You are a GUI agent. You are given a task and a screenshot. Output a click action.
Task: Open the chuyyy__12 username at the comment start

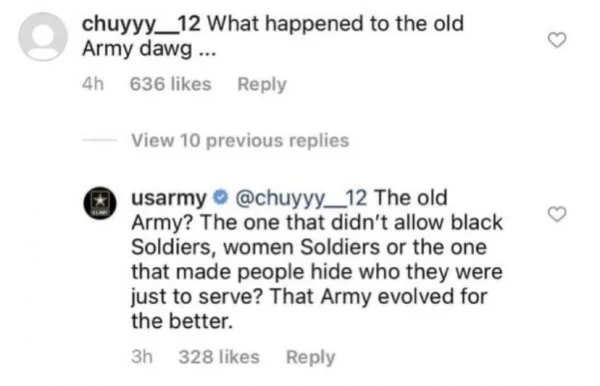point(141,24)
